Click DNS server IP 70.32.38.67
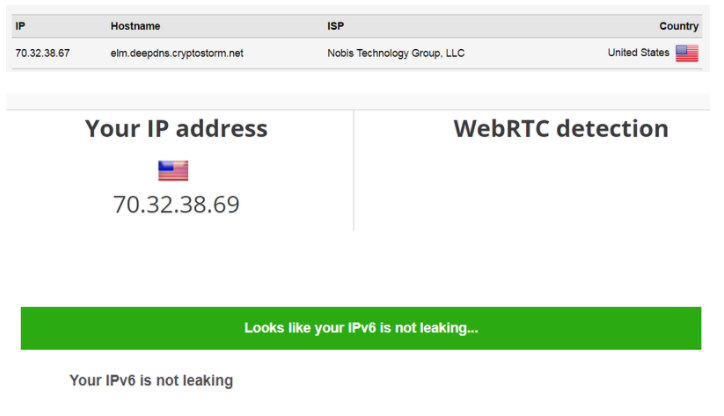Screen dimensions: 724x416 click(42, 53)
